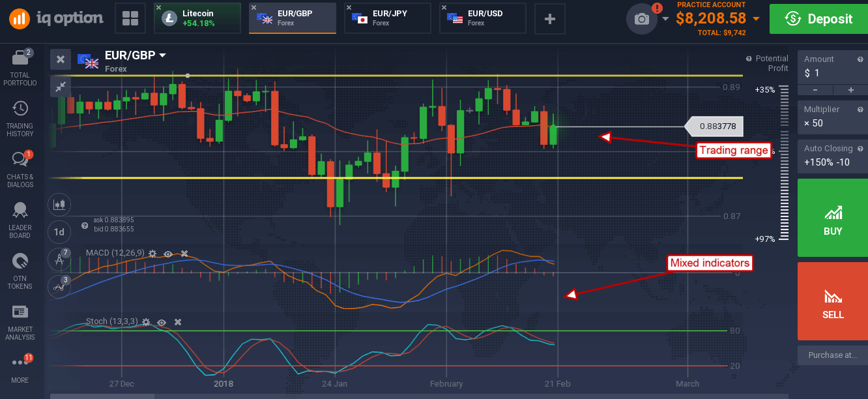The width and height of the screenshot is (868, 399).
Task: Click the BUY button
Action: pyautogui.click(x=833, y=218)
